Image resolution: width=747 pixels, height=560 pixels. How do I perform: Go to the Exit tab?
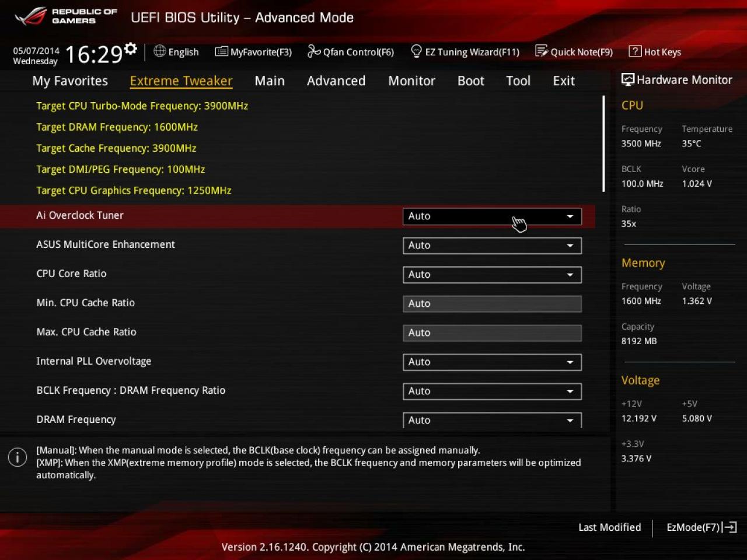pyautogui.click(x=564, y=81)
